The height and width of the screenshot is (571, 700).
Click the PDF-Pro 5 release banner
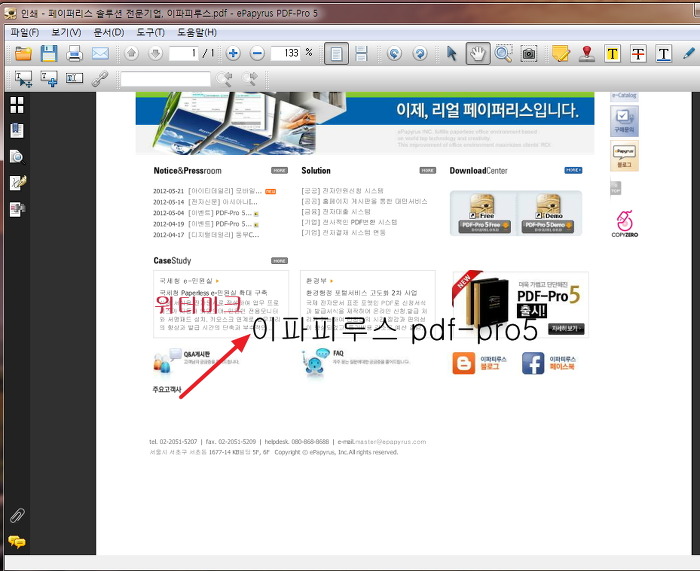(x=521, y=304)
